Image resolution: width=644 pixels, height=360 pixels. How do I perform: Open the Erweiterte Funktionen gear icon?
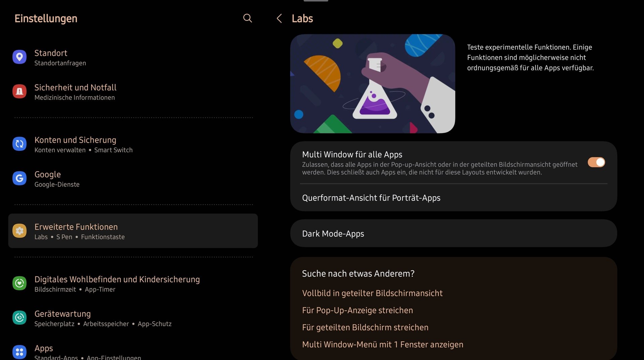click(19, 231)
